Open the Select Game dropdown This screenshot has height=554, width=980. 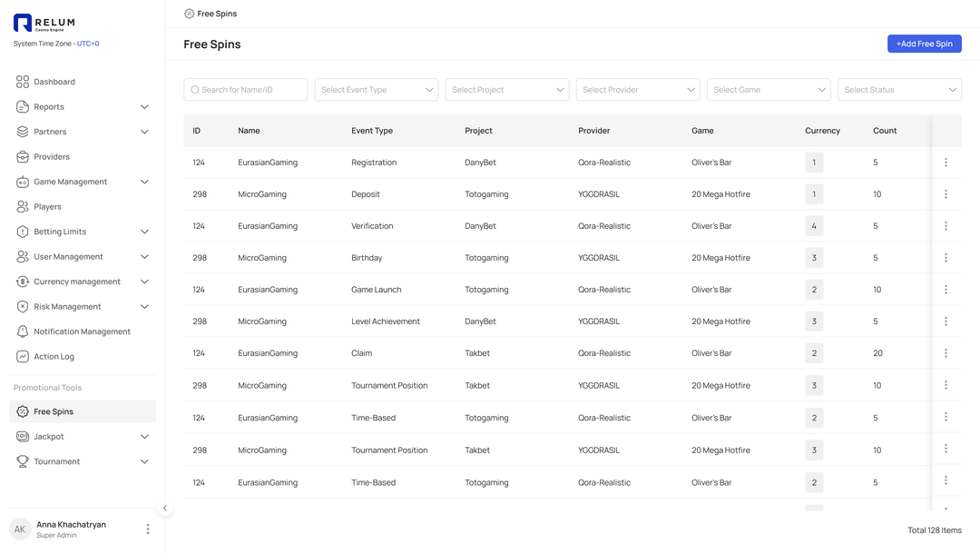(769, 89)
